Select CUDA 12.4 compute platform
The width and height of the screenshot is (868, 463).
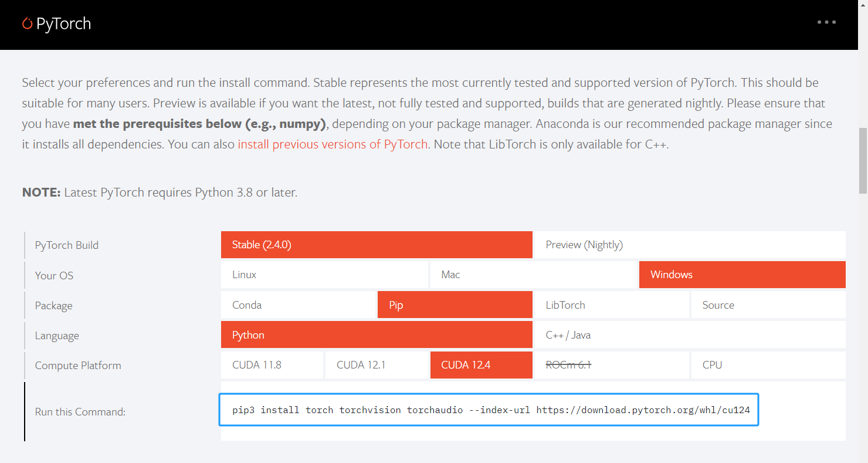pos(481,365)
